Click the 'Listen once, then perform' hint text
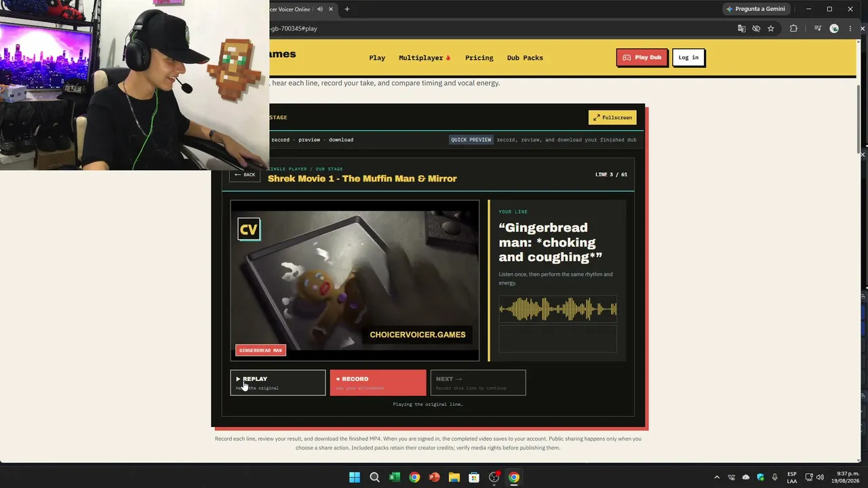Viewport: 868px width, 488px height. [555, 279]
